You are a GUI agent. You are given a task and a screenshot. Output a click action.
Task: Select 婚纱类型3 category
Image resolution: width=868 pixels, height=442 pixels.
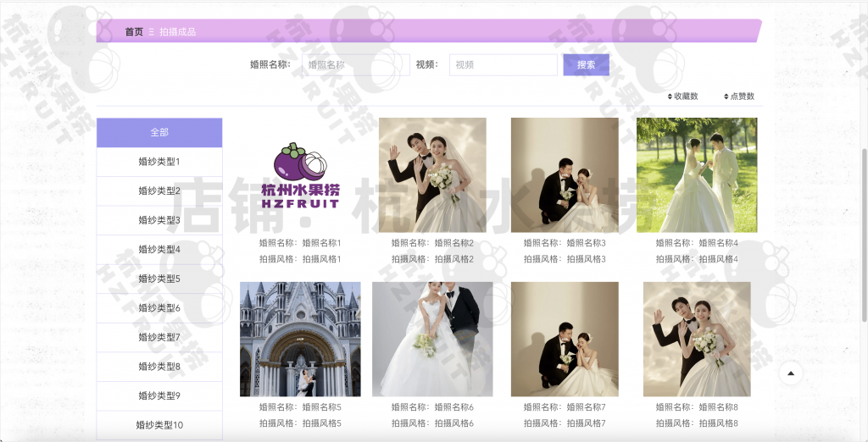159,220
